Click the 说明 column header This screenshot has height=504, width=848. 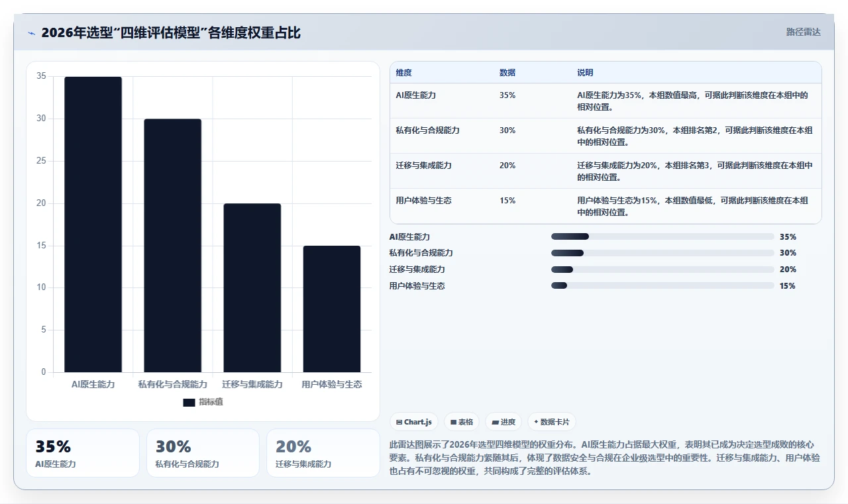tap(585, 73)
